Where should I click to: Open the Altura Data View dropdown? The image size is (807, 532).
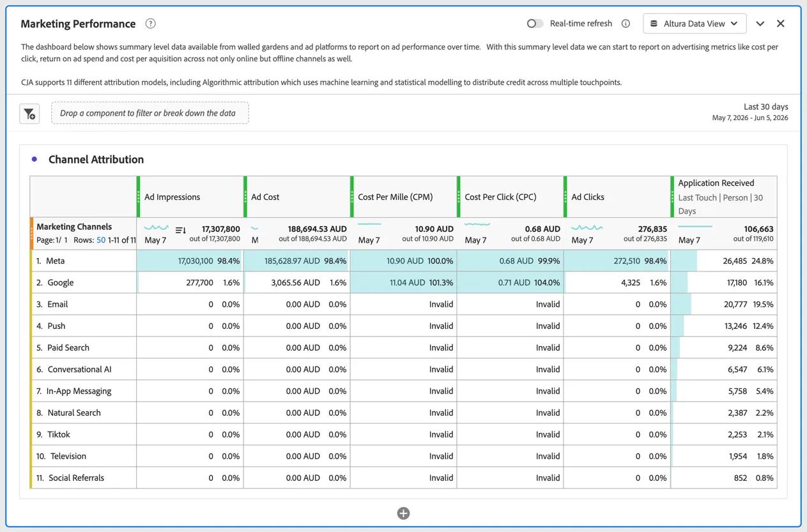click(695, 24)
